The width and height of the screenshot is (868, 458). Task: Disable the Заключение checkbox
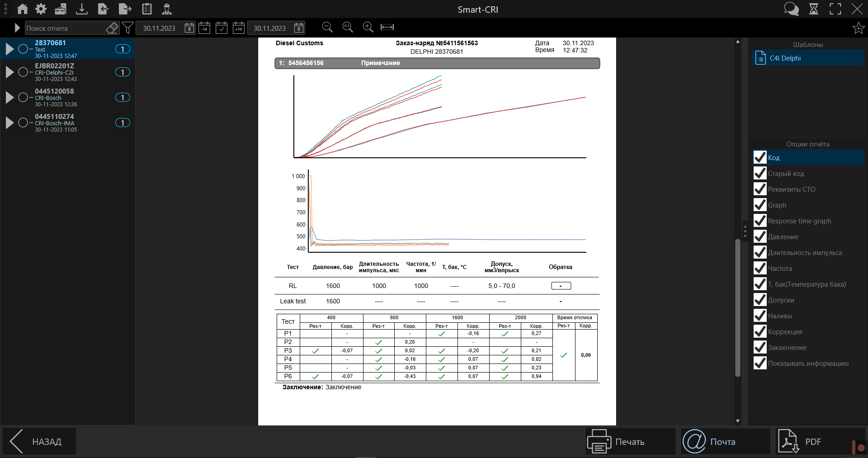[x=760, y=347]
